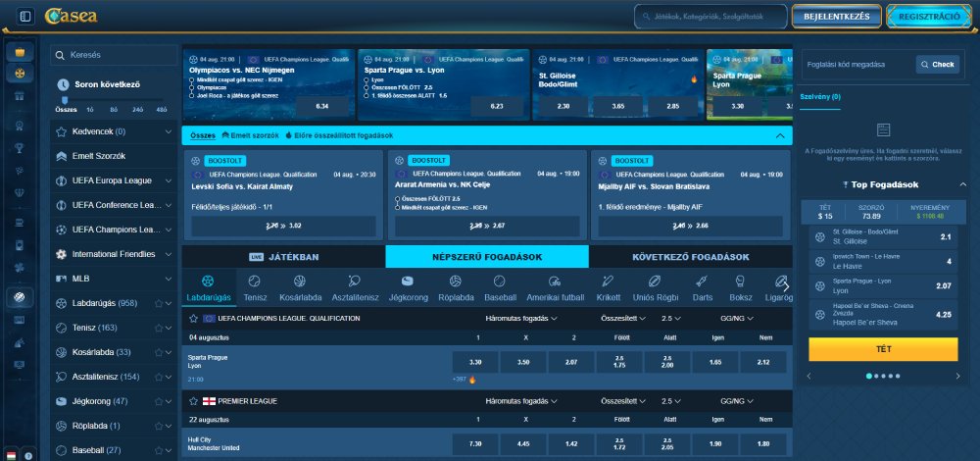Select the Tenisz sport icon tab
Screen dimensions: 980x461
click(x=255, y=287)
